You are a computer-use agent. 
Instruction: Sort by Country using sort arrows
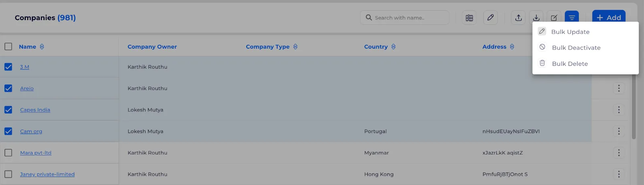[x=393, y=47]
